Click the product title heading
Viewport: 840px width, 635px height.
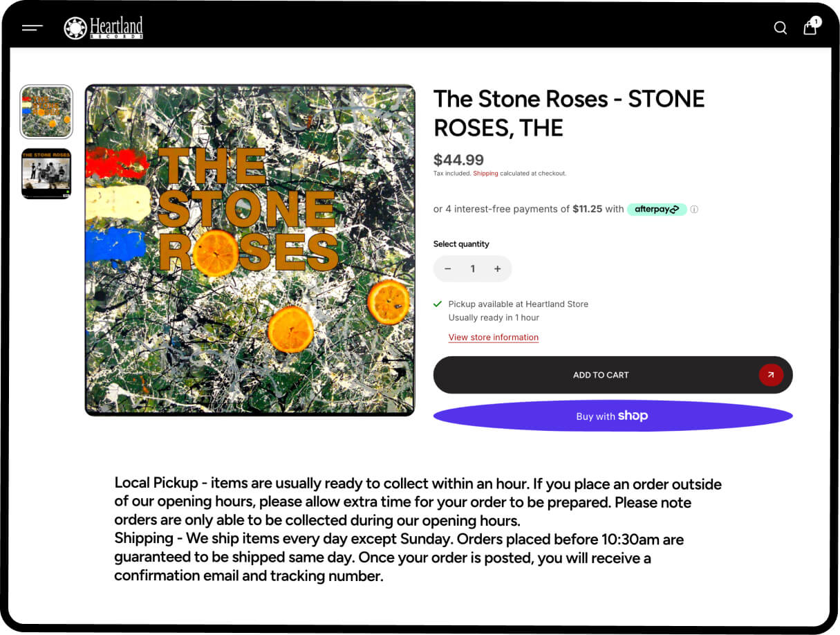568,113
